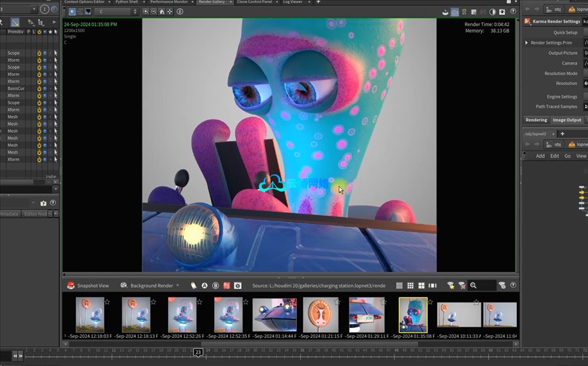
Task: Select the cow sign snapshot thumbnail
Action: pyautogui.click(x=320, y=315)
